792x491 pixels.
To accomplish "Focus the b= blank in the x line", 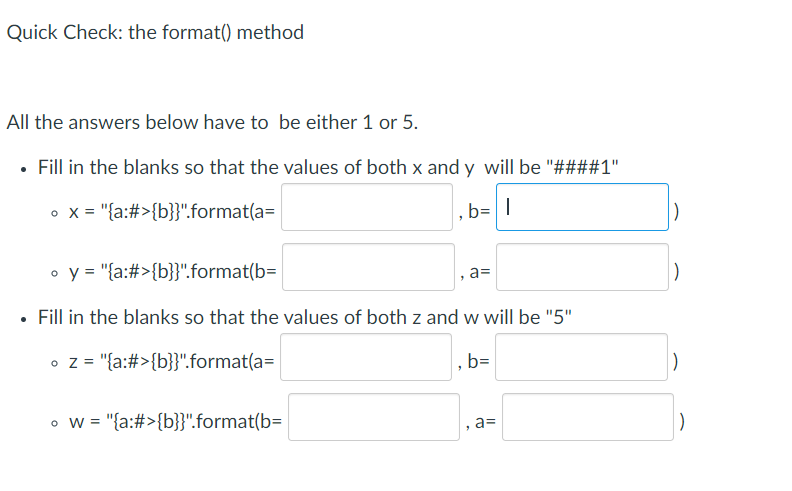I will (582, 207).
